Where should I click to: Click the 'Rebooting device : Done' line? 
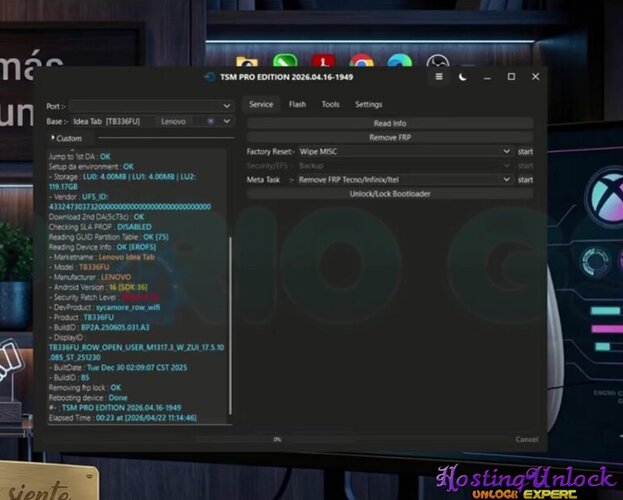pyautogui.click(x=88, y=397)
